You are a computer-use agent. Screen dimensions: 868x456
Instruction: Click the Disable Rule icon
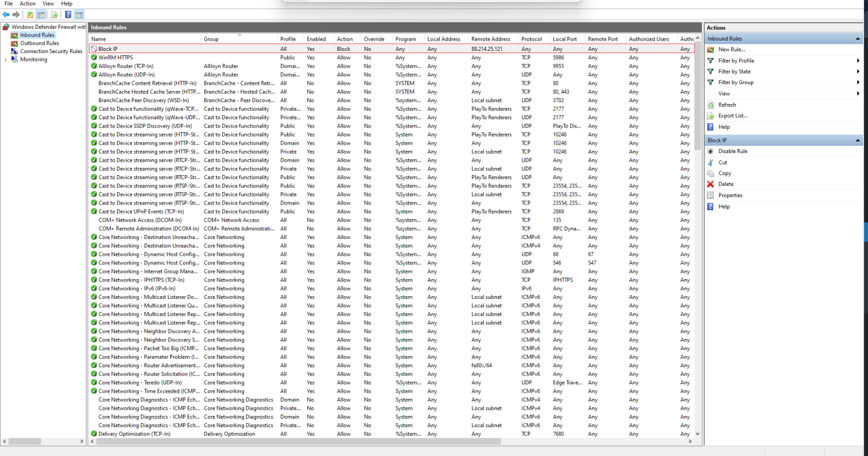click(x=710, y=151)
